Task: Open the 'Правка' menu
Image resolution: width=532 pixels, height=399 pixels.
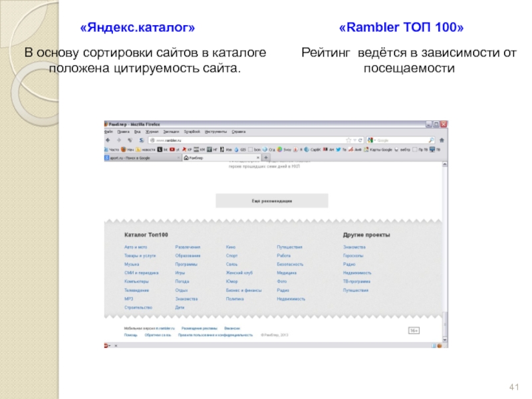Action: [x=123, y=132]
